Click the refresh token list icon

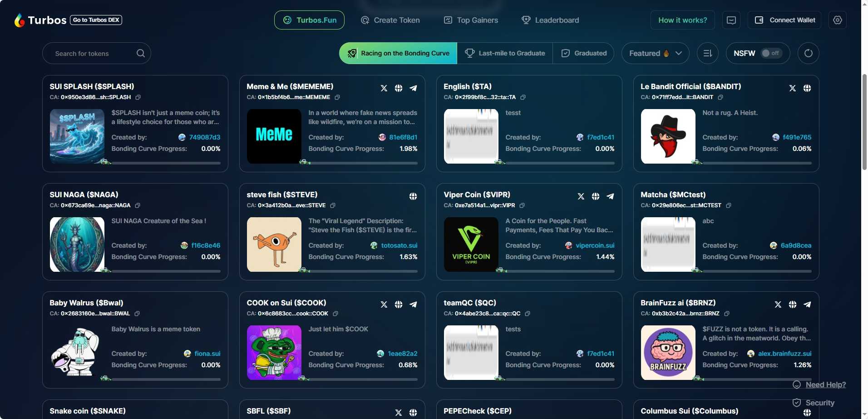pos(808,53)
